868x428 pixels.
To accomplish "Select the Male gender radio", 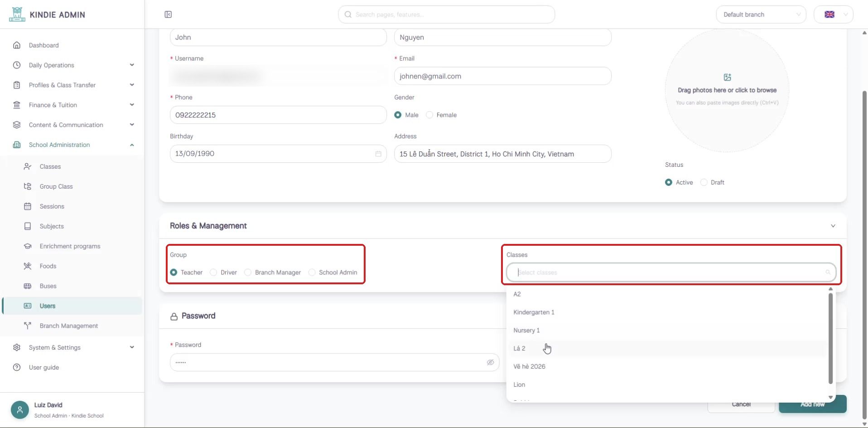I will click(x=398, y=115).
